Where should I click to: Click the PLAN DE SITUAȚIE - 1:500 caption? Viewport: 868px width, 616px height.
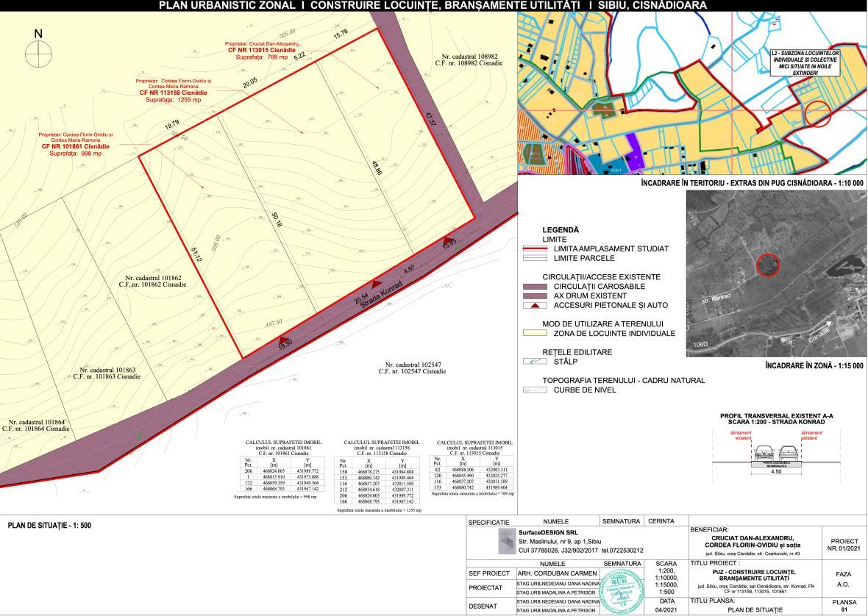coord(49,526)
